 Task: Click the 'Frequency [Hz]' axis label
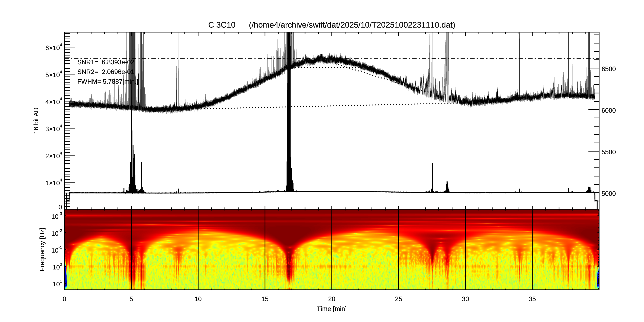coord(42,249)
